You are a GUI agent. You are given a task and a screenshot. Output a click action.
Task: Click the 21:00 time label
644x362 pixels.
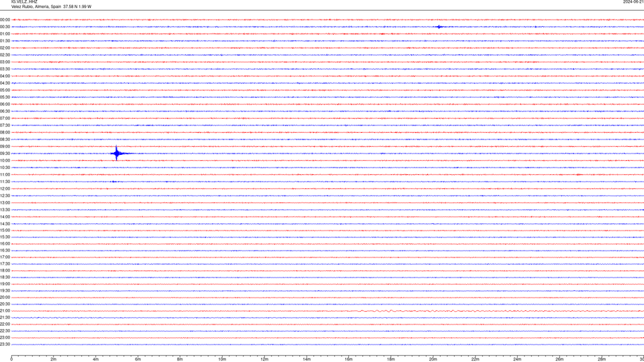(x=5, y=311)
